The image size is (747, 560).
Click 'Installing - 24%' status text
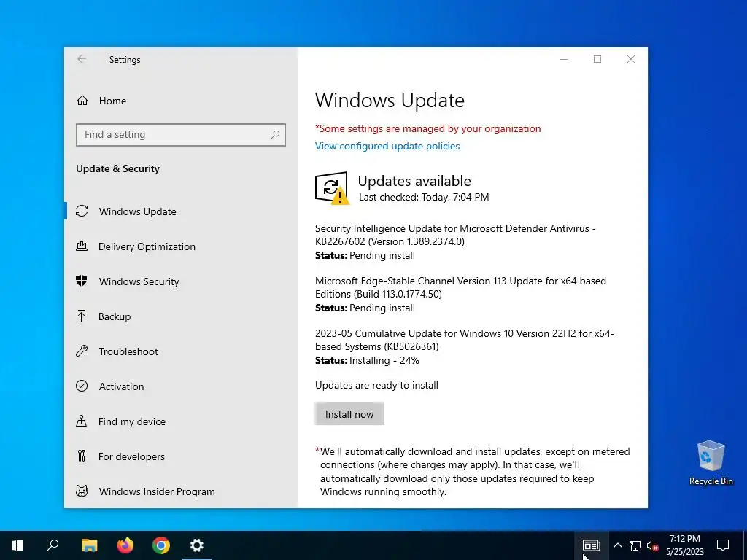[384, 360]
